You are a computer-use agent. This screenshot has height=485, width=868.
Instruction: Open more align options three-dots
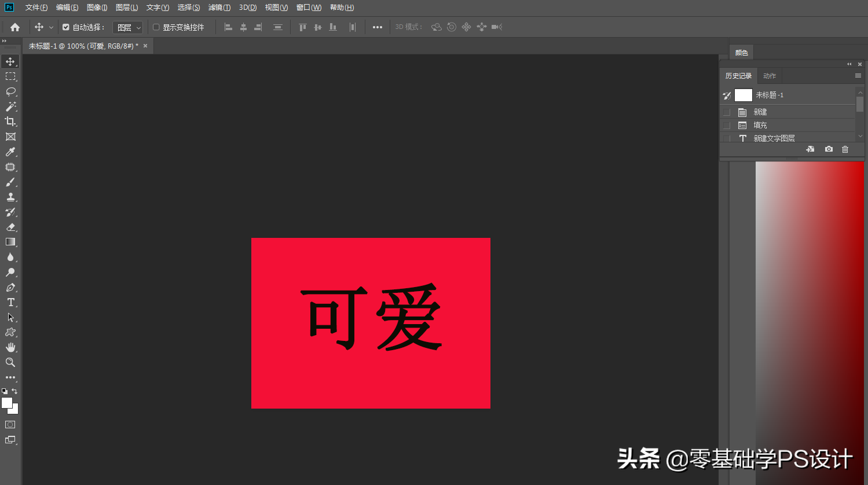378,27
